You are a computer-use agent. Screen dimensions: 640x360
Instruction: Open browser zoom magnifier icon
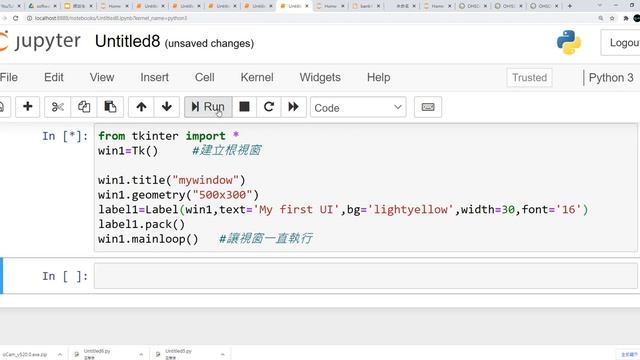pyautogui.click(x=601, y=18)
